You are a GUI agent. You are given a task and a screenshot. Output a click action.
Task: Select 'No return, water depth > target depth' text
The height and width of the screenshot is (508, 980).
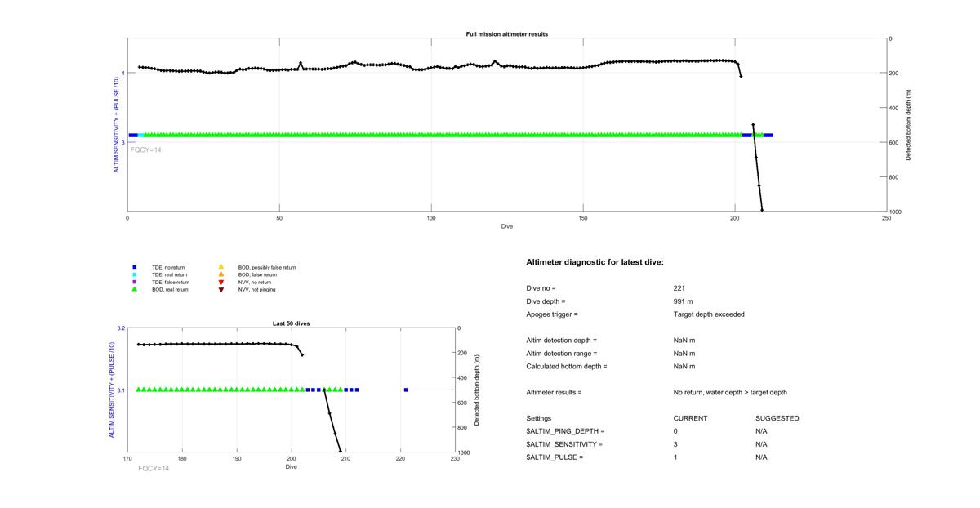[x=730, y=393]
